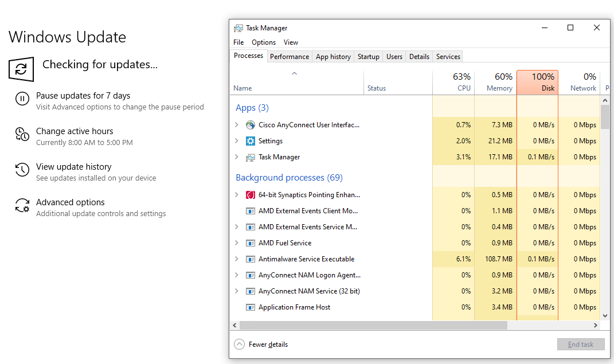
Task: Click the history icon for View update history
Action: 22,170
